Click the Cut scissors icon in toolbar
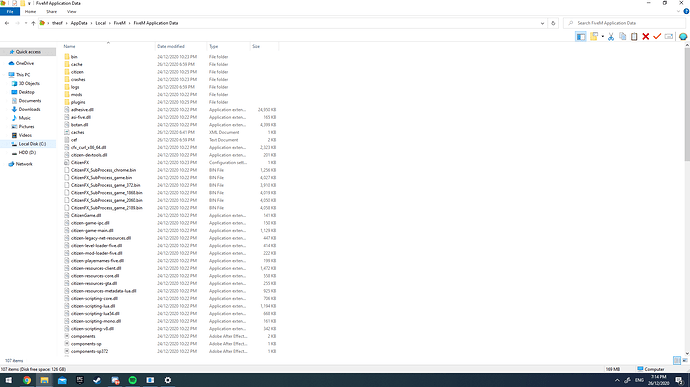 (x=611, y=37)
